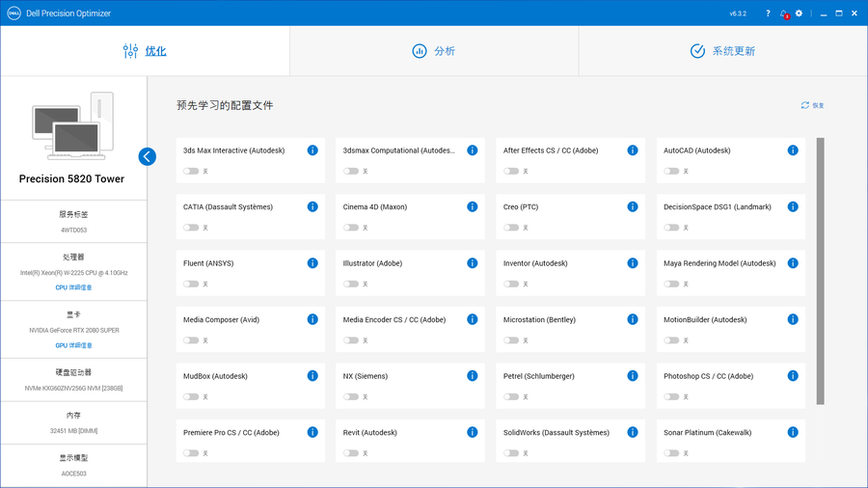The height and width of the screenshot is (488, 868).
Task: Enable the Creo (PTC) profile toggle
Action: tap(511, 228)
